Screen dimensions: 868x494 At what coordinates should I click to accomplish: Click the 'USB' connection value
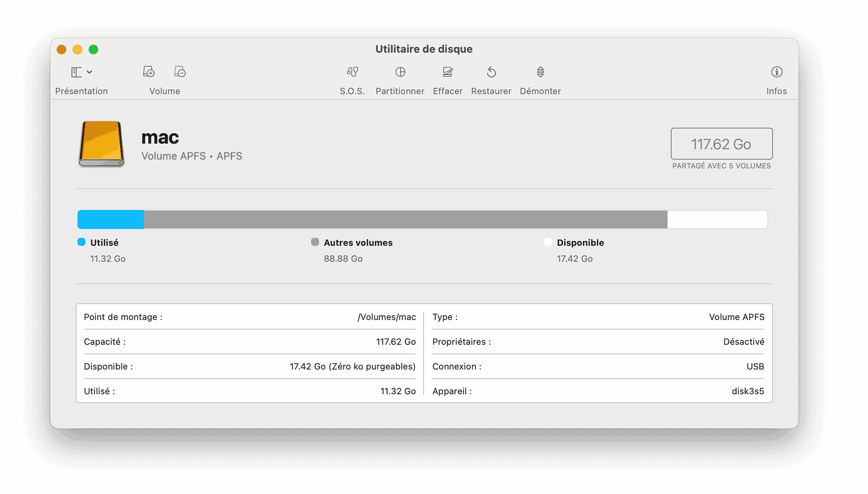pos(755,366)
